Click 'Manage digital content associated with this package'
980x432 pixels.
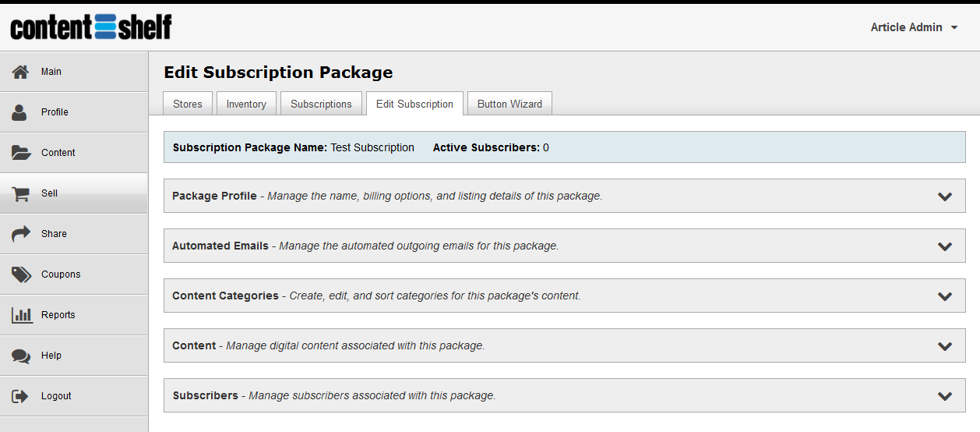coord(355,345)
